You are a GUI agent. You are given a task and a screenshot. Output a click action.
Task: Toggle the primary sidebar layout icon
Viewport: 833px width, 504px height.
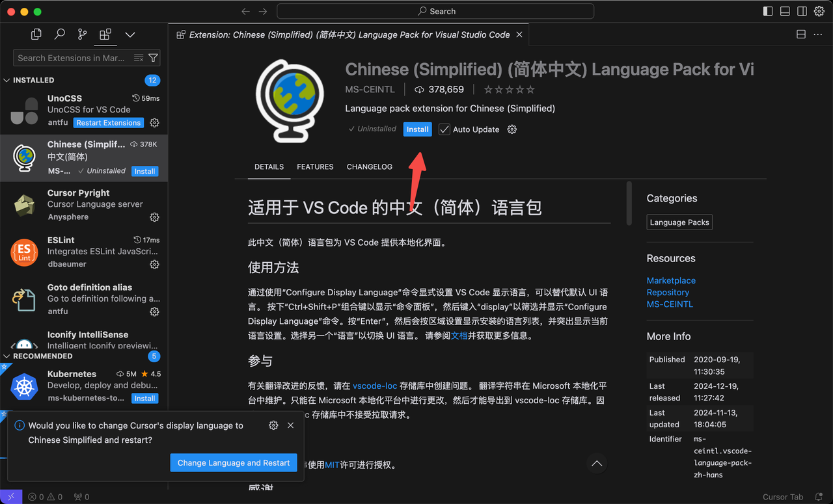tap(768, 11)
